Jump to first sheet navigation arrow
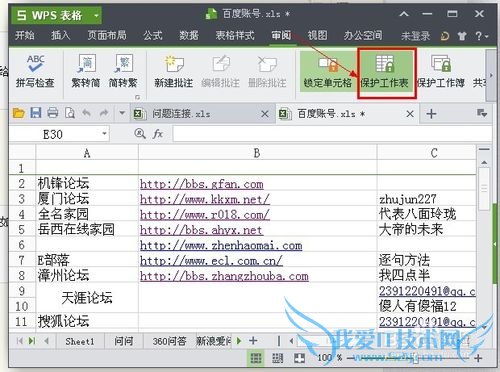This screenshot has width=500, height=372. (x=19, y=341)
